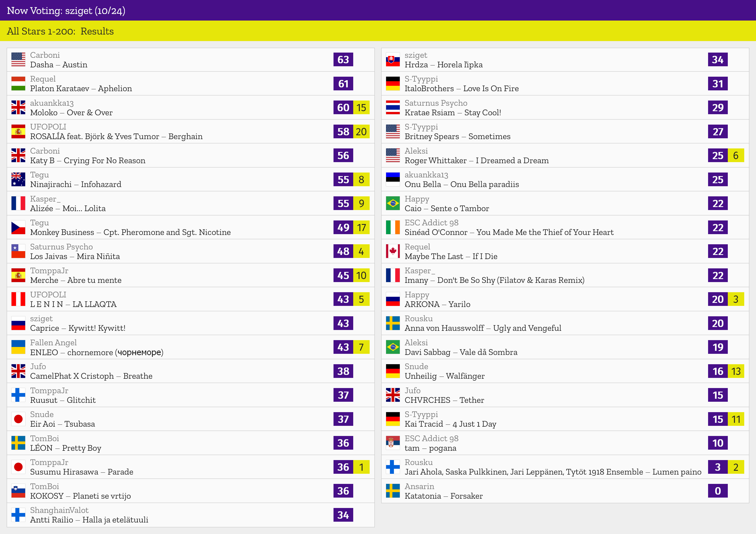Select the Slovenian flag beside KOKOSY – Planeti se vrtijo
The image size is (756, 534).
[x=18, y=491]
